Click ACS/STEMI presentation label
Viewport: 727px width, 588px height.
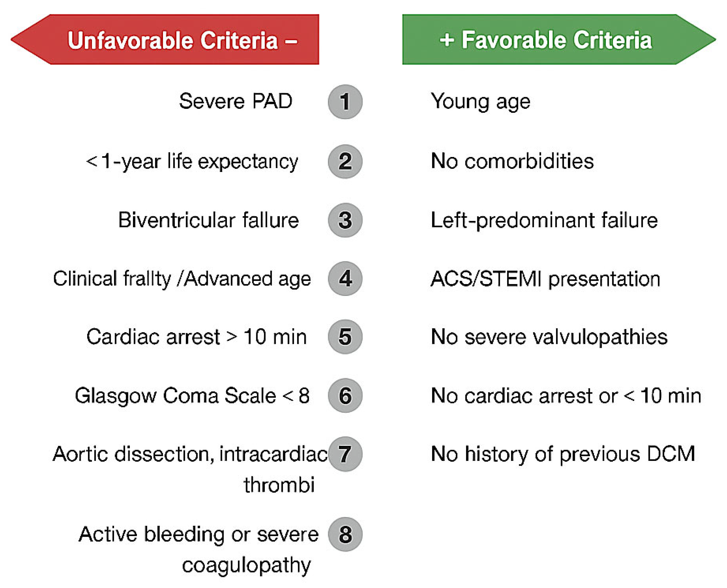point(545,279)
